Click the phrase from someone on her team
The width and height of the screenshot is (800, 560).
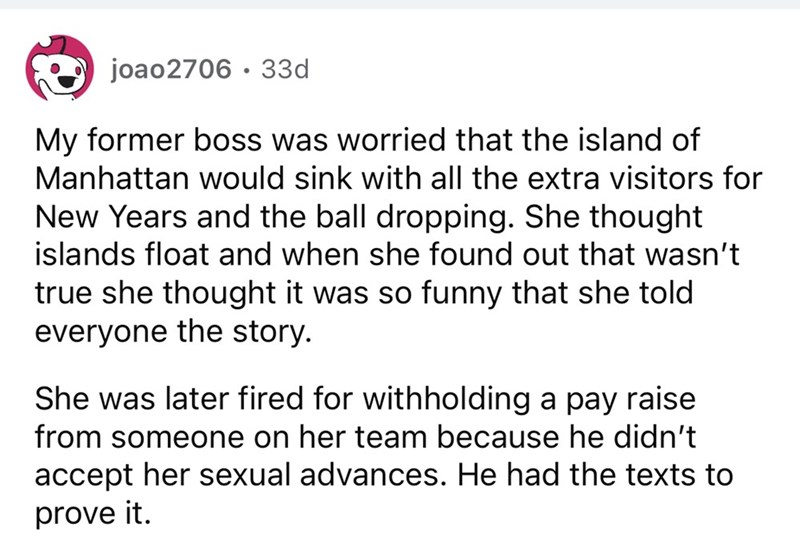(x=231, y=437)
